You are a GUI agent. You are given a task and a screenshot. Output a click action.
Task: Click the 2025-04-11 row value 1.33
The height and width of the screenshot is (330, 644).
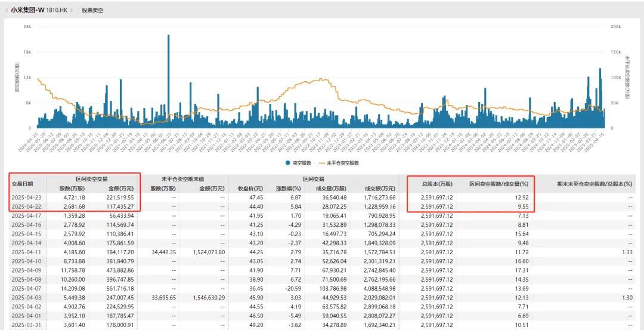(627, 251)
